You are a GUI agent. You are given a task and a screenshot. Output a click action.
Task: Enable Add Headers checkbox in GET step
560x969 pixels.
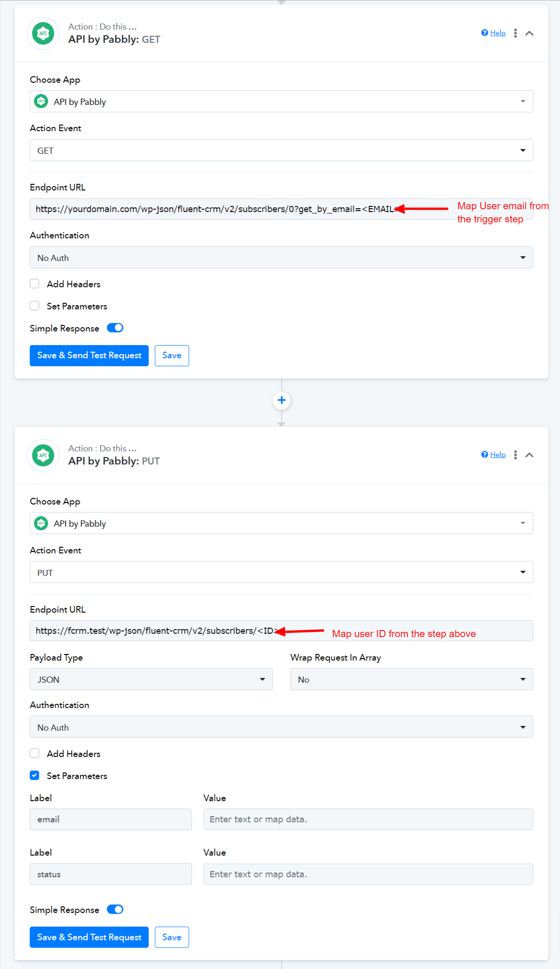34,284
